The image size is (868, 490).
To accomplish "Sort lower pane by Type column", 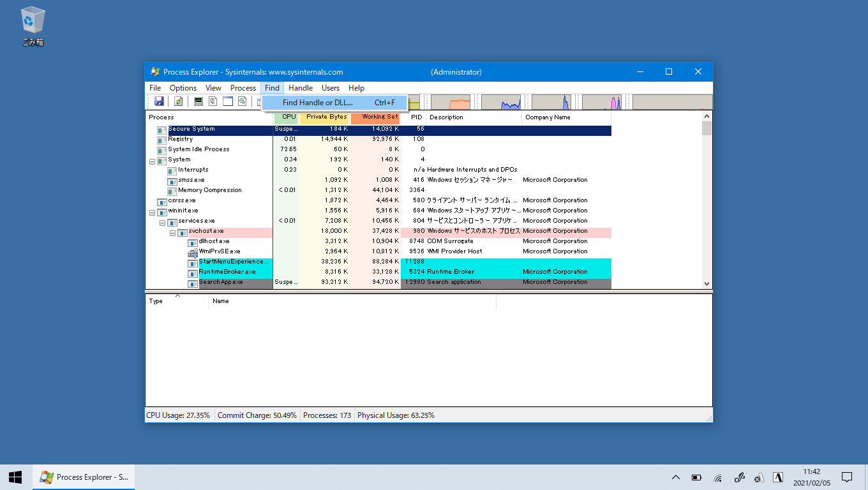I will tap(177, 301).
